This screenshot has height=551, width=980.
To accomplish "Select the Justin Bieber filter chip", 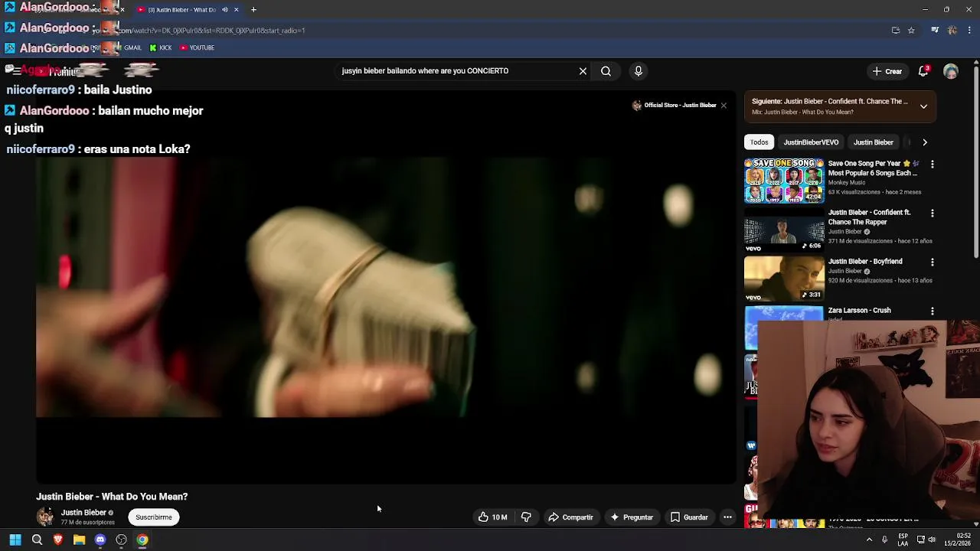I will point(874,142).
